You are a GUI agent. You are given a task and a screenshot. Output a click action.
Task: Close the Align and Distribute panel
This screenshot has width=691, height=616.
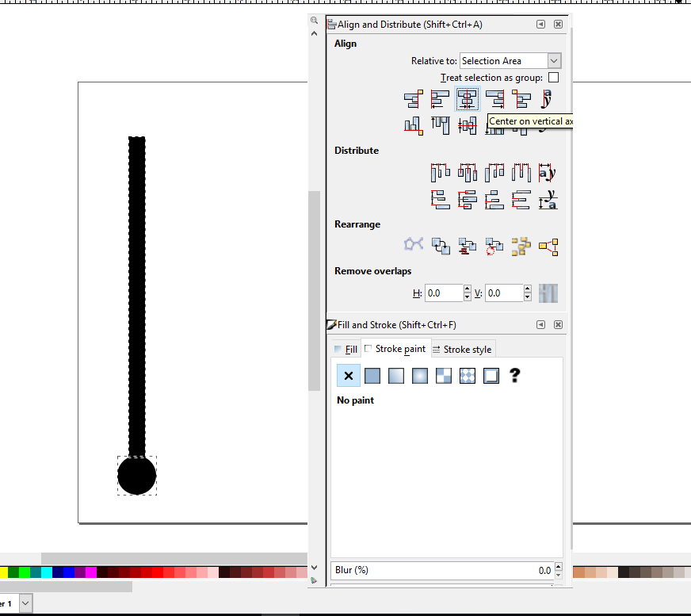coord(558,25)
